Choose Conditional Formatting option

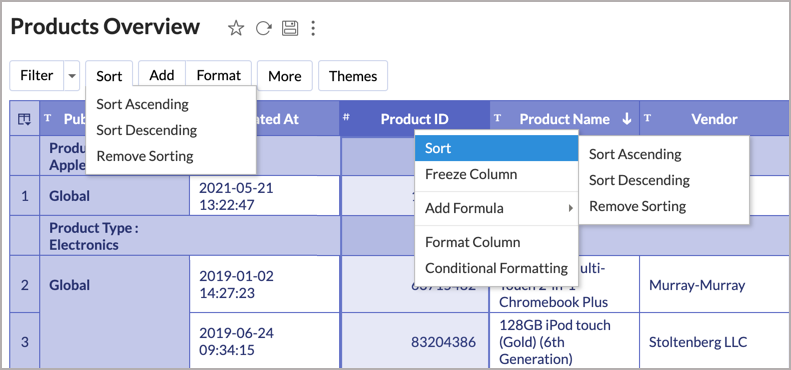coord(496,268)
